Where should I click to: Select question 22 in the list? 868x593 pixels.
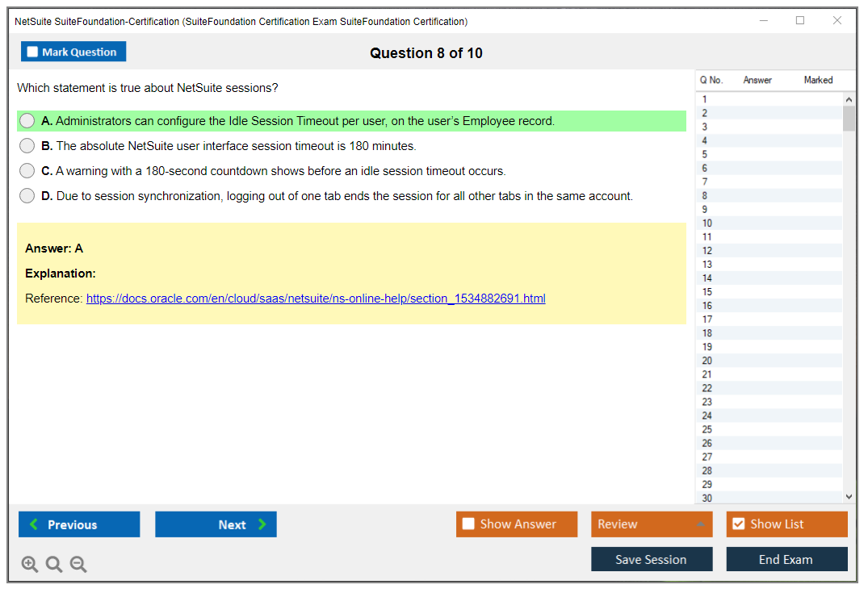[x=769, y=388]
